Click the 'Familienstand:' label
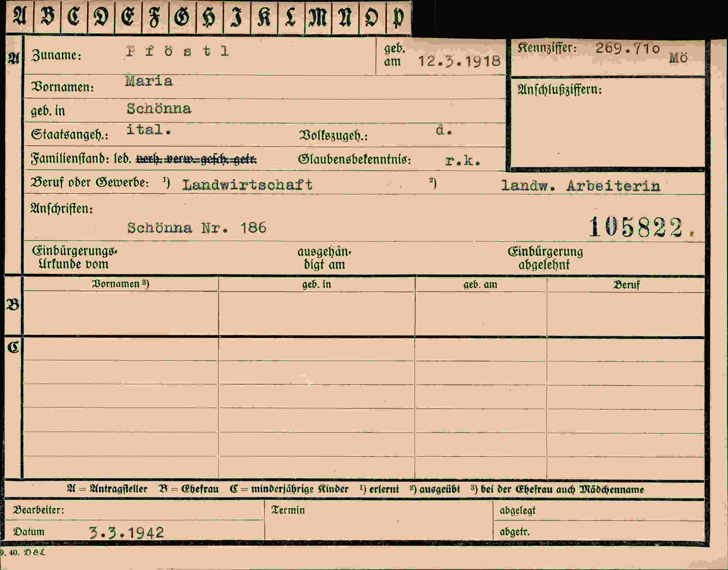The width and height of the screenshot is (728, 570). click(70, 158)
